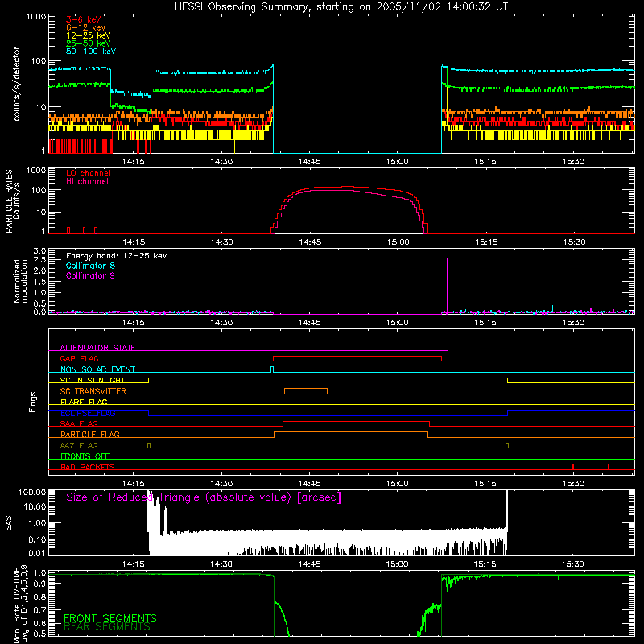
Task: Click the SC TRANSMITTER flag label
Action: pos(93,390)
